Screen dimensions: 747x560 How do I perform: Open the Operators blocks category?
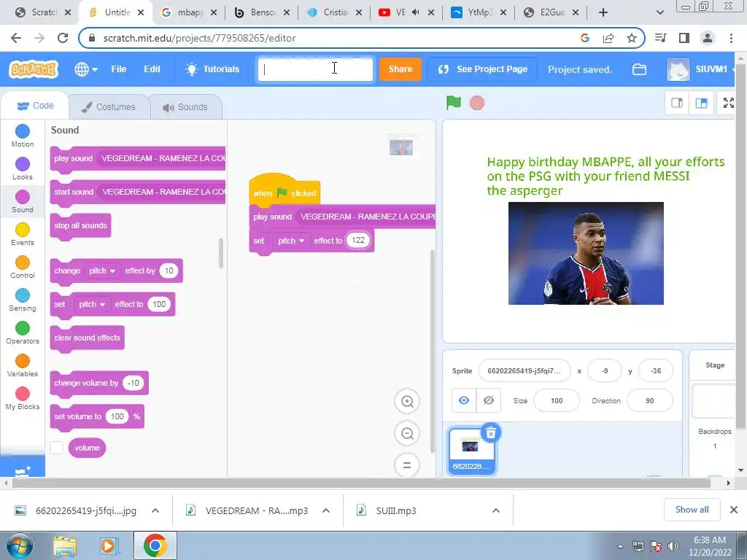(23, 332)
